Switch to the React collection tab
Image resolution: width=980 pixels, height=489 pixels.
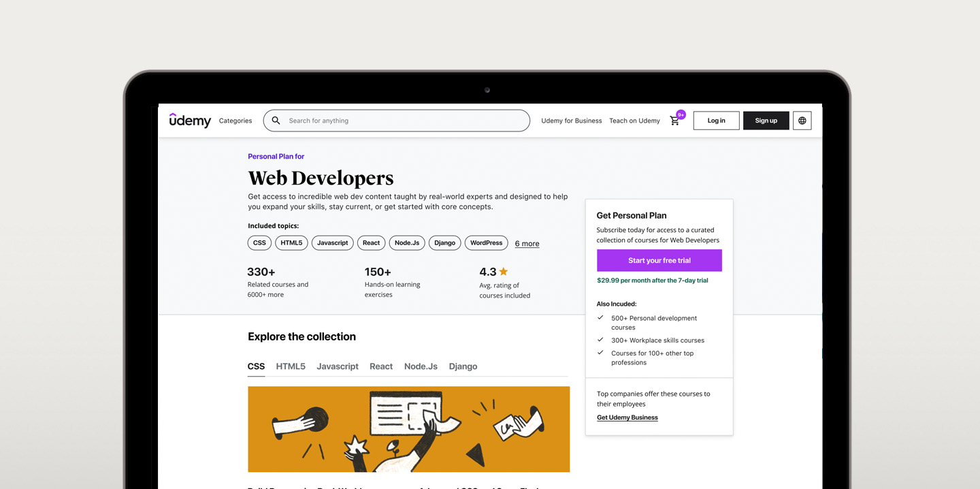point(381,366)
